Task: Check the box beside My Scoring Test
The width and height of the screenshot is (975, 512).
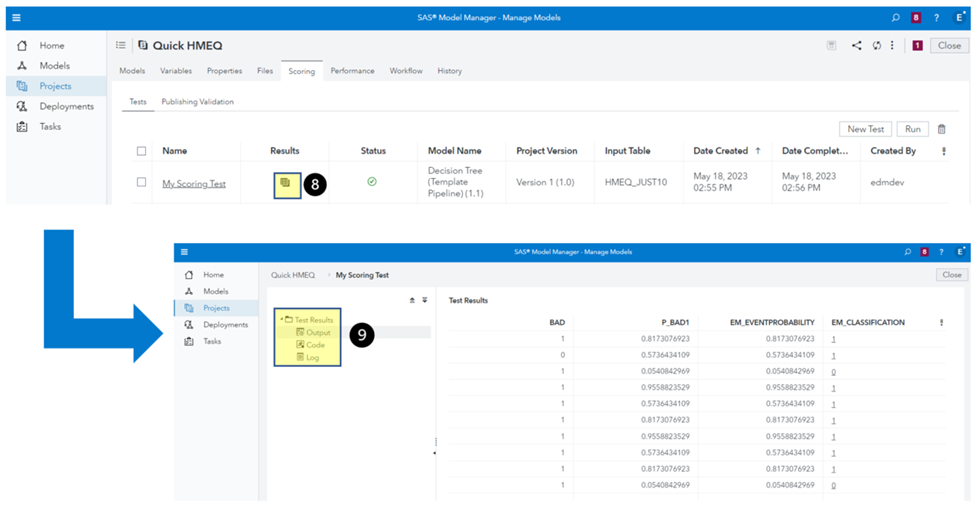Action: [141, 183]
